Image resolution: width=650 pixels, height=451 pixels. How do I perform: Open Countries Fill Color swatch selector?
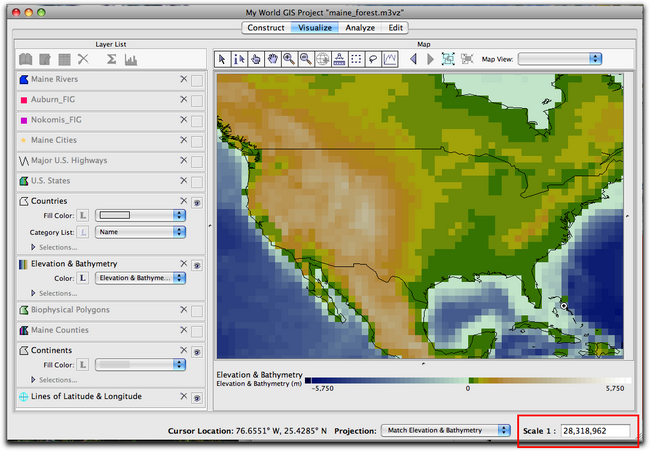(x=140, y=215)
